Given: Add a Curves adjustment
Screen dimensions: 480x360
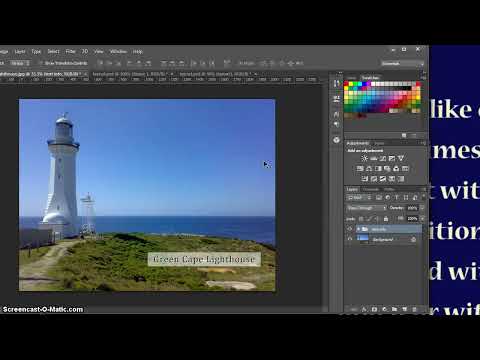Looking at the screenshot, I should 383,158.
